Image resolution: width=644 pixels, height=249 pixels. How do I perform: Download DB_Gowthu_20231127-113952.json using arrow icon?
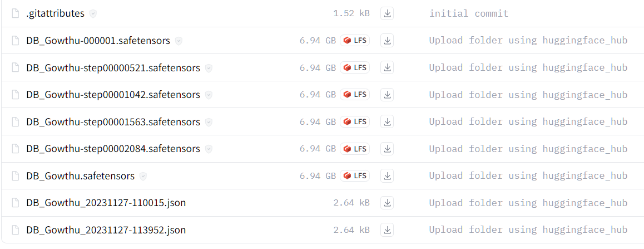[387, 230]
